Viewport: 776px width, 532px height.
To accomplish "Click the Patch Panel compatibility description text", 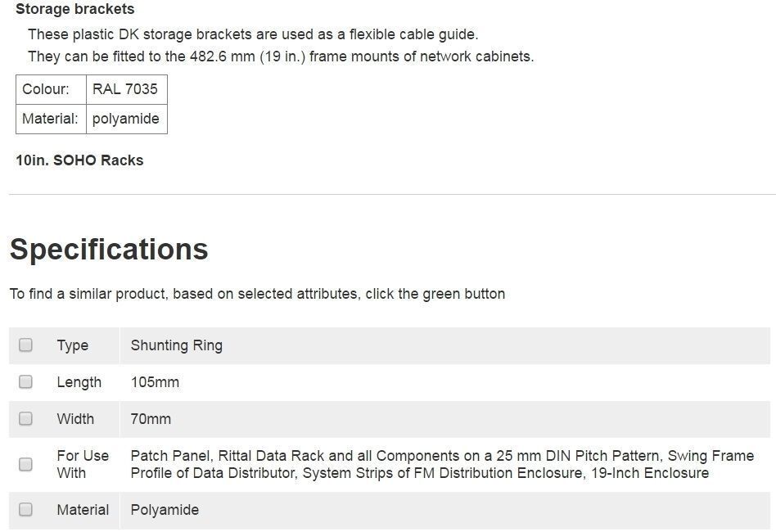I will [442, 464].
